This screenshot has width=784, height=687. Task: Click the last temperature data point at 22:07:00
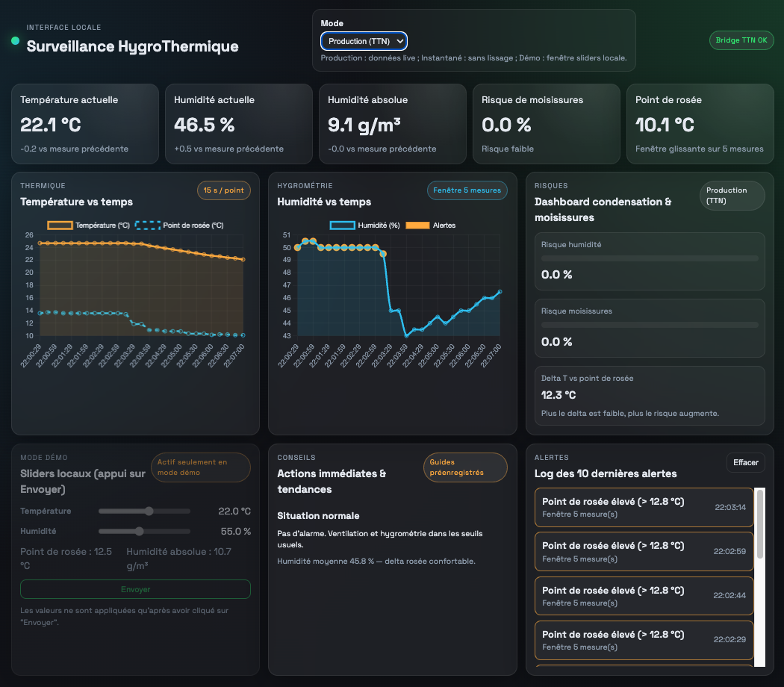tap(243, 260)
